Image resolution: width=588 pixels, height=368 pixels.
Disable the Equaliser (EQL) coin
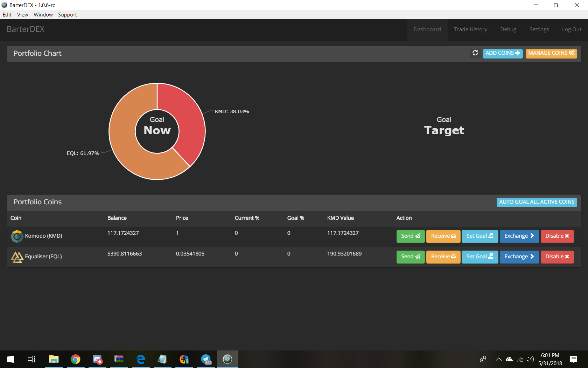click(557, 257)
